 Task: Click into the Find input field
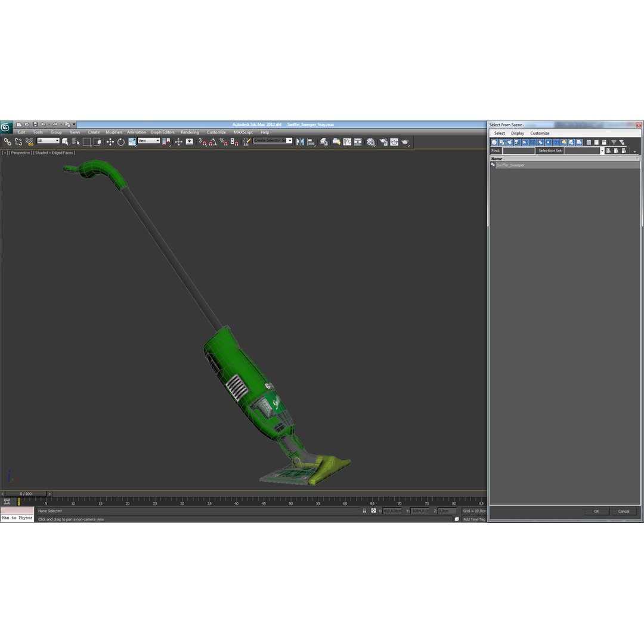point(519,151)
